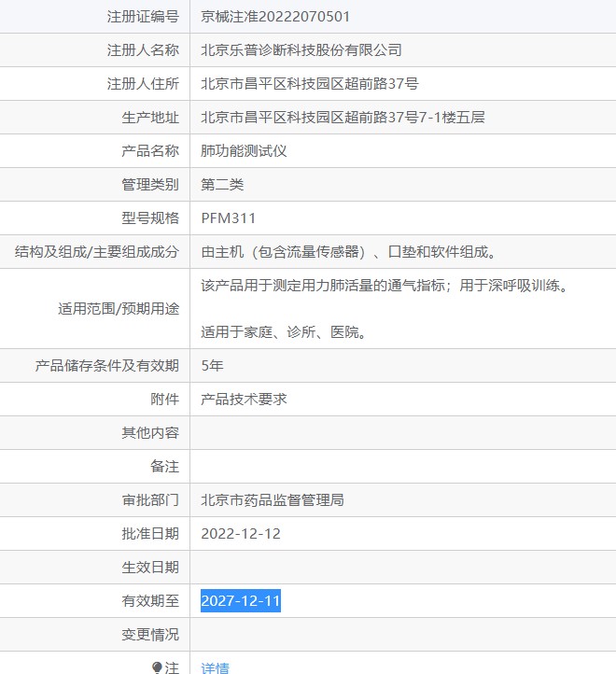Click the 备注 label
The image size is (616, 674).
point(164,467)
